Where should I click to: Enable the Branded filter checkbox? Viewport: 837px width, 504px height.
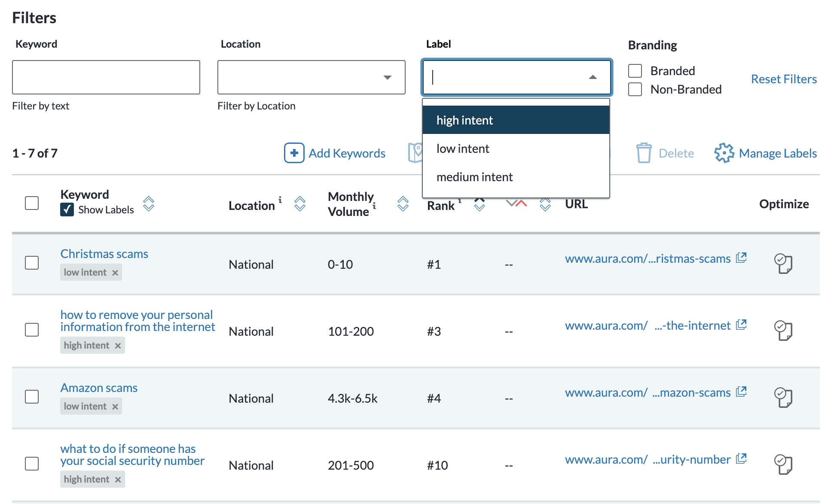635,70
